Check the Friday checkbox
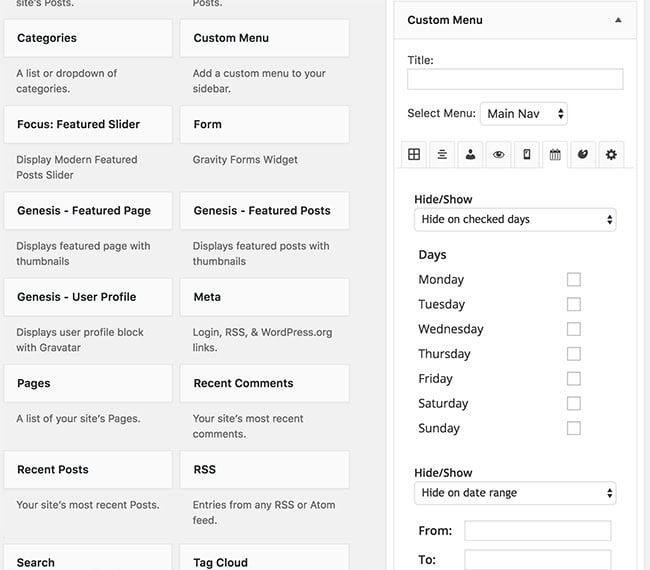The height and width of the screenshot is (570, 650). pos(574,378)
